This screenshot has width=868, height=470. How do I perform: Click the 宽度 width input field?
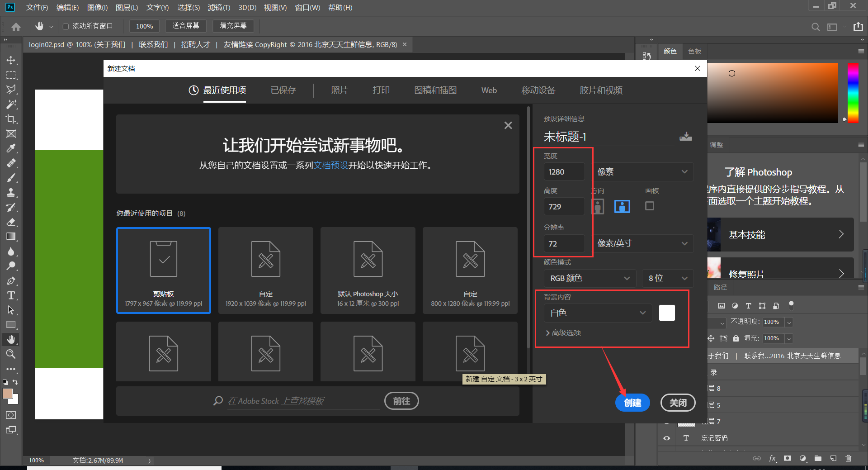564,172
